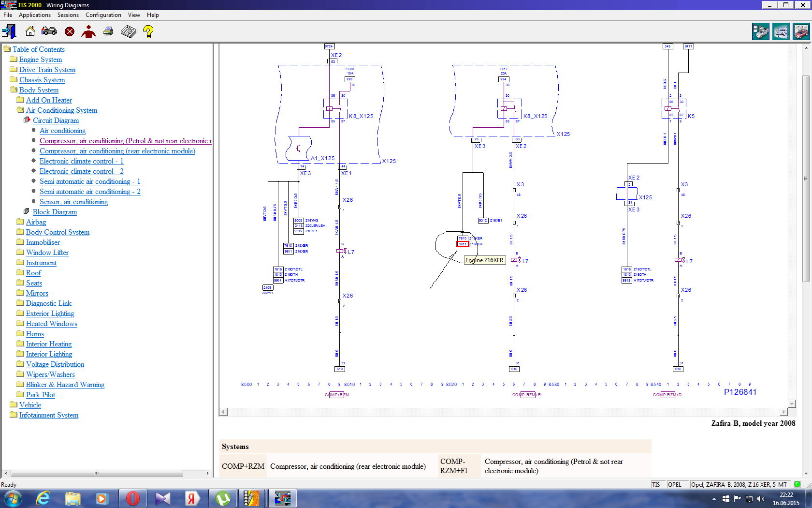812x508 pixels.
Task: Click the car on lift application icon
Action: [781, 32]
